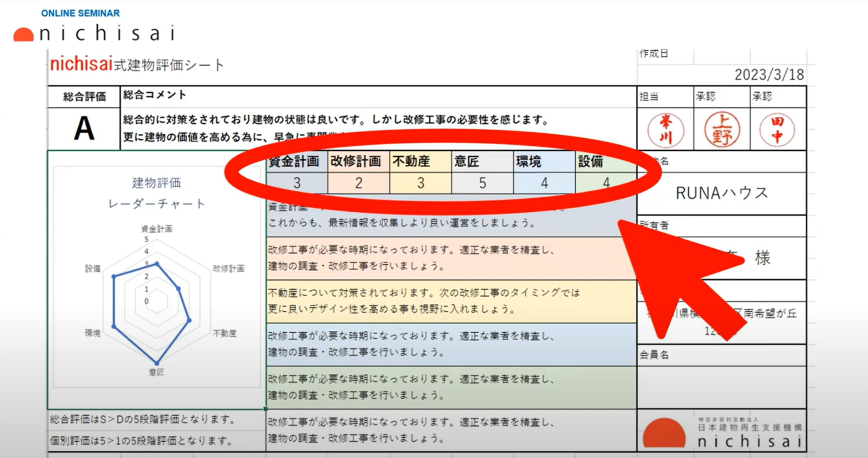Viewport: 868px width, 458px height.
Task: Select the 作成日 label cell
Action: (665, 55)
